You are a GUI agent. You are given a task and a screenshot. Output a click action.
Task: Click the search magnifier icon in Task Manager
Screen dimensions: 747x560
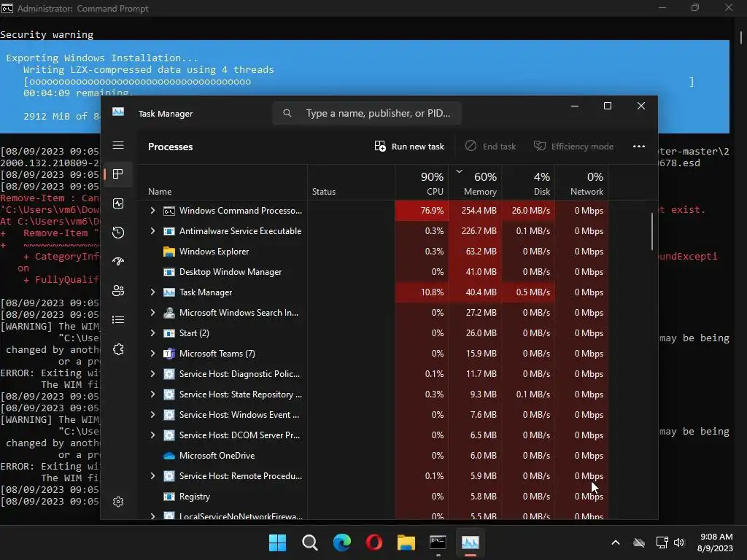pos(287,113)
